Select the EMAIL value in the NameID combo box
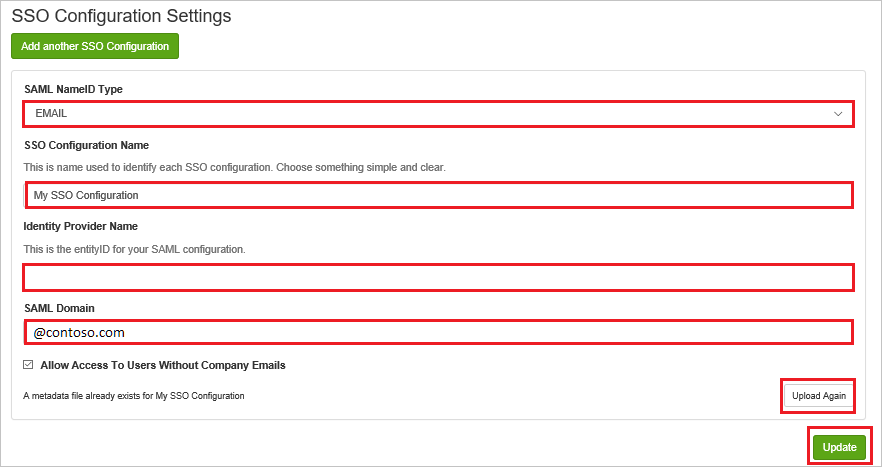This screenshot has width=882, height=467. pos(51,114)
